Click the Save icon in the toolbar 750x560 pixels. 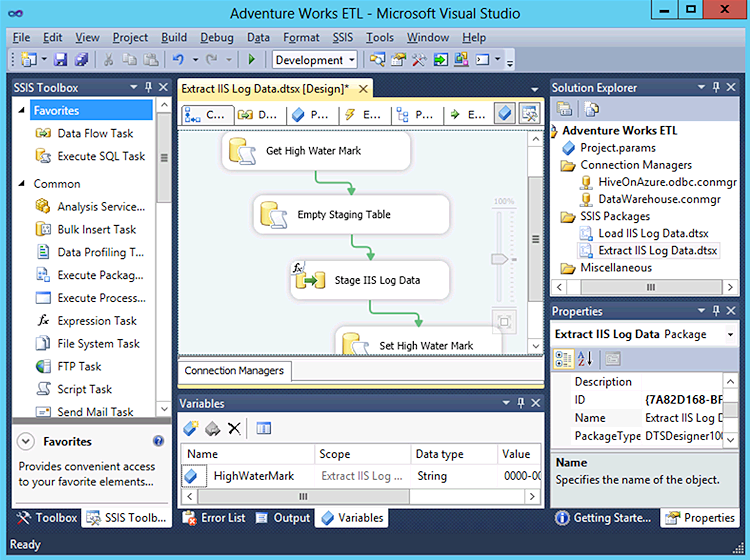[60, 60]
